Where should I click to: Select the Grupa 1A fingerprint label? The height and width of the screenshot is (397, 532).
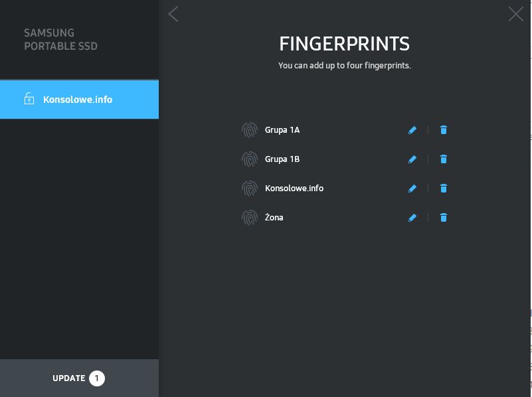[x=282, y=130]
